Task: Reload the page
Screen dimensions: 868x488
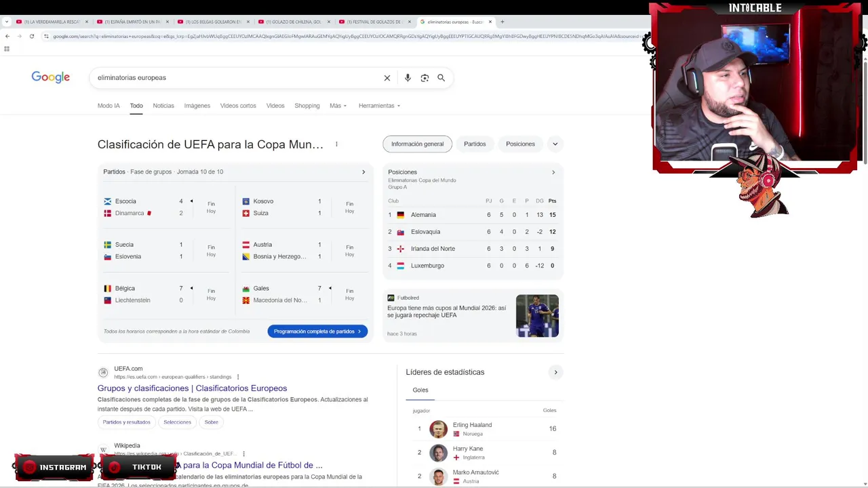Action: pyautogui.click(x=31, y=36)
